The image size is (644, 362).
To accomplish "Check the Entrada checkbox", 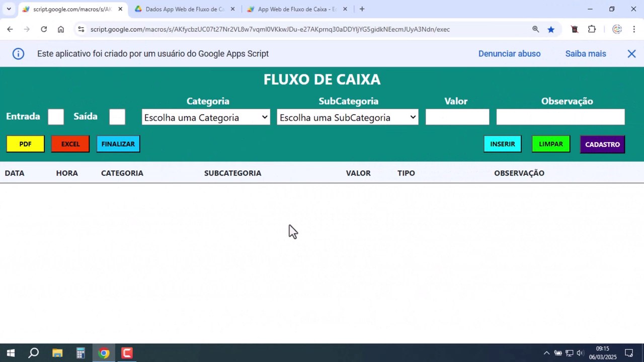I will (56, 117).
